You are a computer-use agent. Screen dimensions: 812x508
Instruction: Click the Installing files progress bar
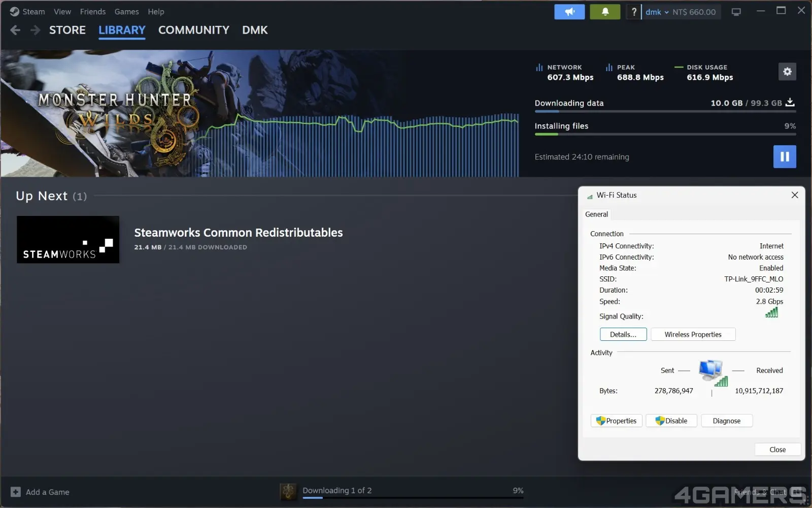(665, 134)
